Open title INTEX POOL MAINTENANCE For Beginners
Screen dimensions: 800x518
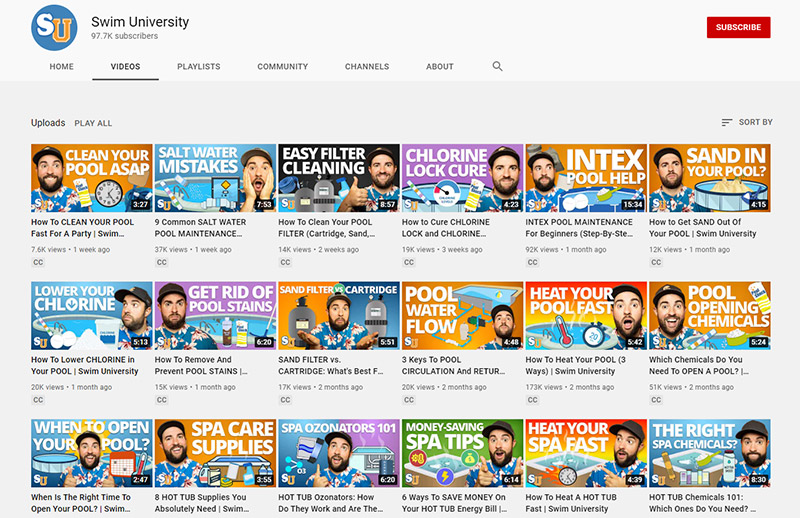coord(579,228)
